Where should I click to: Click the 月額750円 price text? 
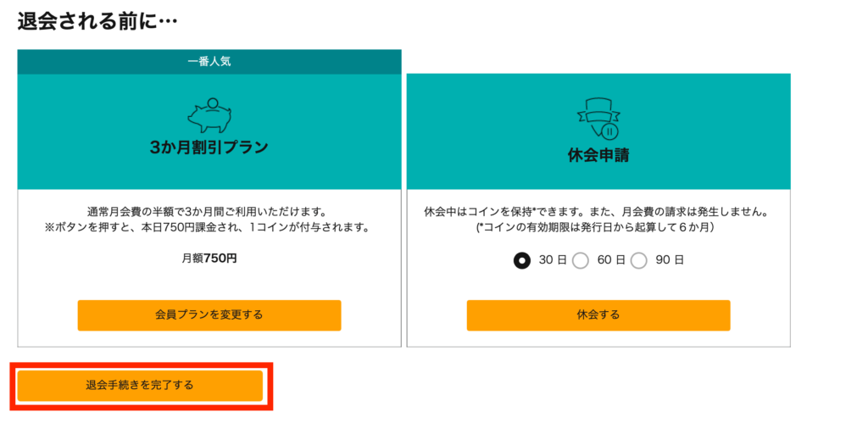pyautogui.click(x=209, y=259)
